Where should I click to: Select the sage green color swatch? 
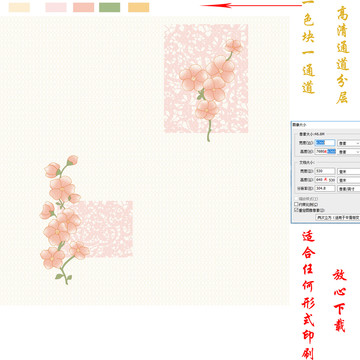[110, 7]
